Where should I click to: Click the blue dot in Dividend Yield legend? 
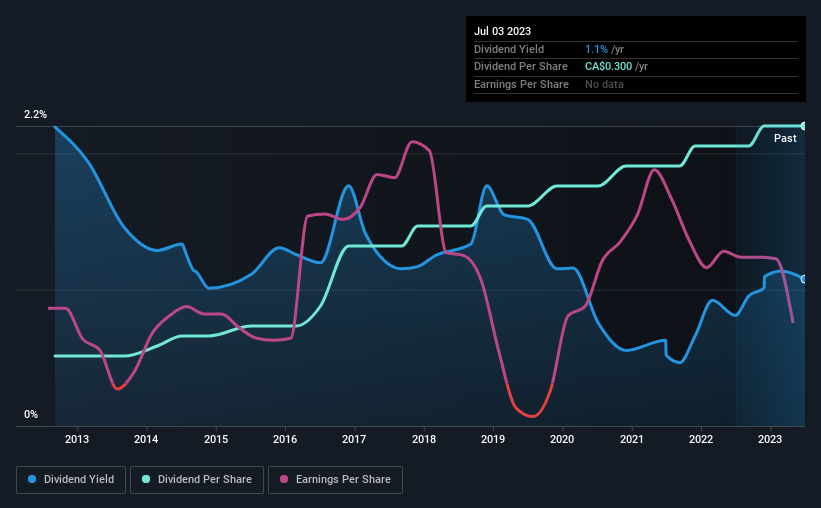(x=32, y=479)
